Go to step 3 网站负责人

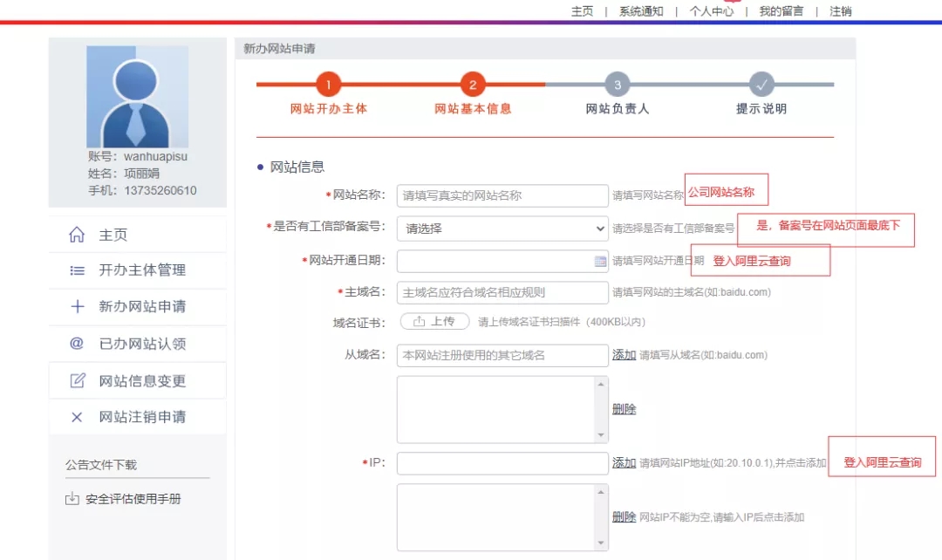[618, 85]
